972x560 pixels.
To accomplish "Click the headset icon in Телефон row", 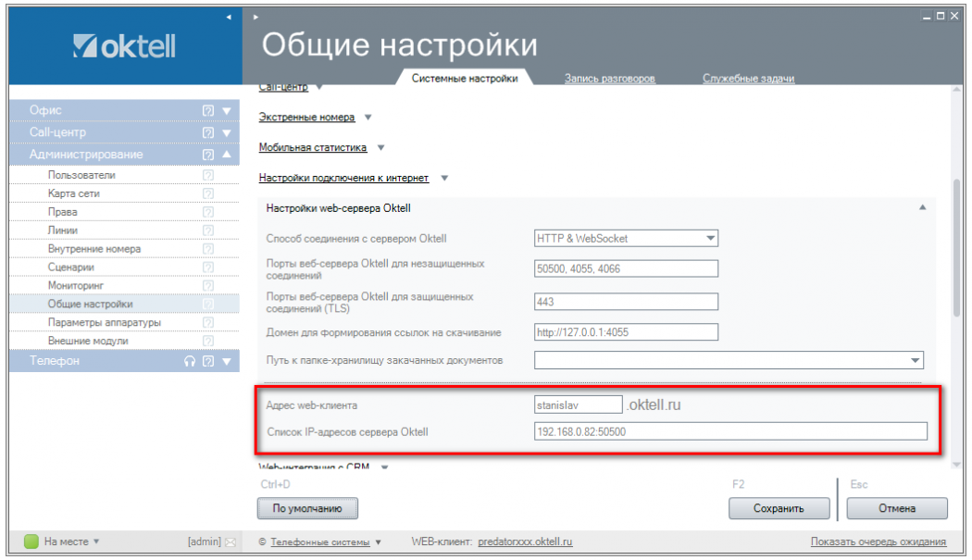I will pyautogui.click(x=190, y=361).
